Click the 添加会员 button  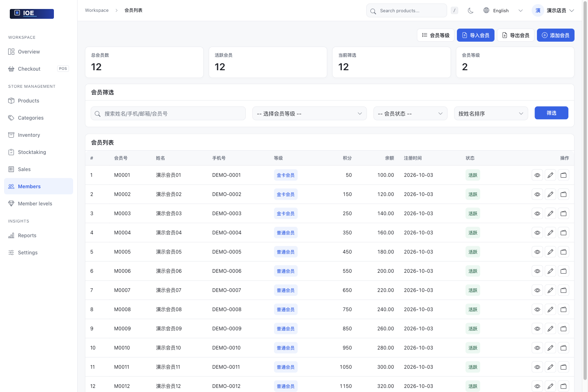point(555,35)
